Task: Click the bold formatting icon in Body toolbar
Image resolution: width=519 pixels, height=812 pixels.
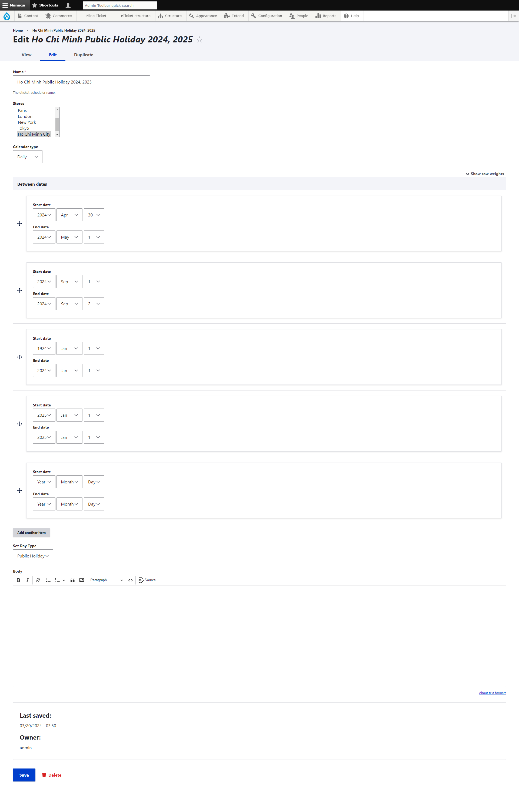Action: coord(19,580)
